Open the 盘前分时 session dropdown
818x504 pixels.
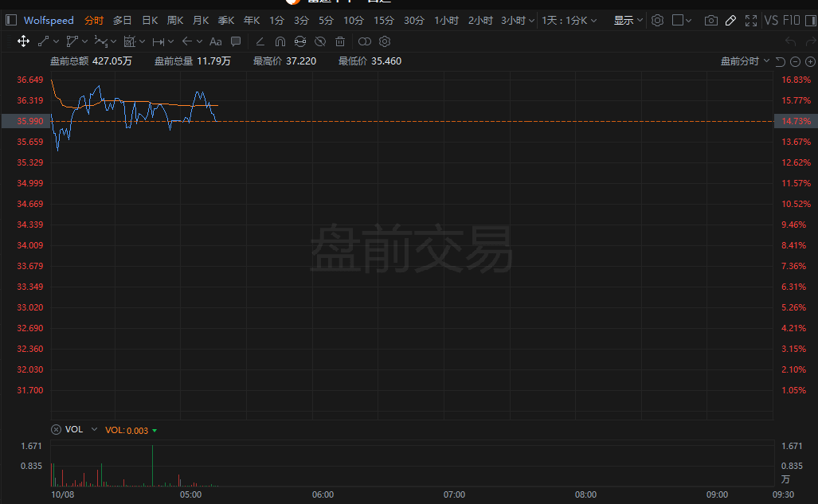pos(745,61)
